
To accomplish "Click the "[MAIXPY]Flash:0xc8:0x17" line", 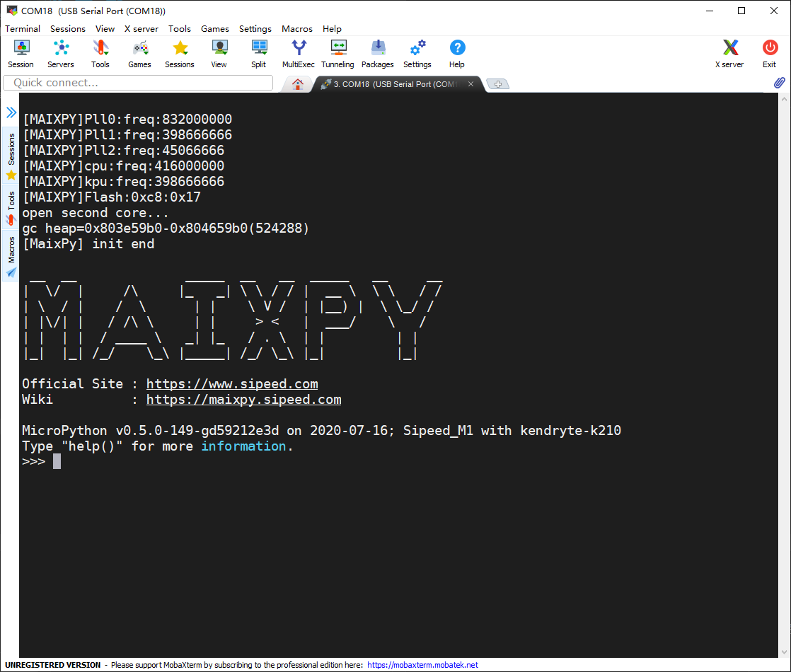I will tap(112, 197).
